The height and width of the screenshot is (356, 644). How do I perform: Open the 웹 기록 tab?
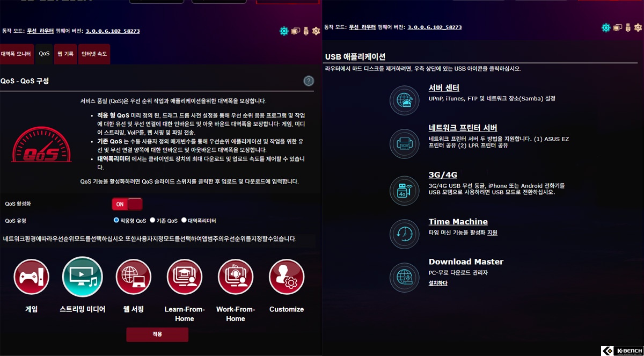pyautogui.click(x=65, y=54)
